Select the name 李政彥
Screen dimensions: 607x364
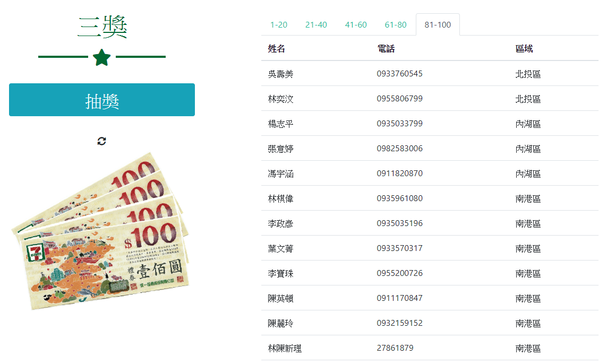tap(280, 223)
